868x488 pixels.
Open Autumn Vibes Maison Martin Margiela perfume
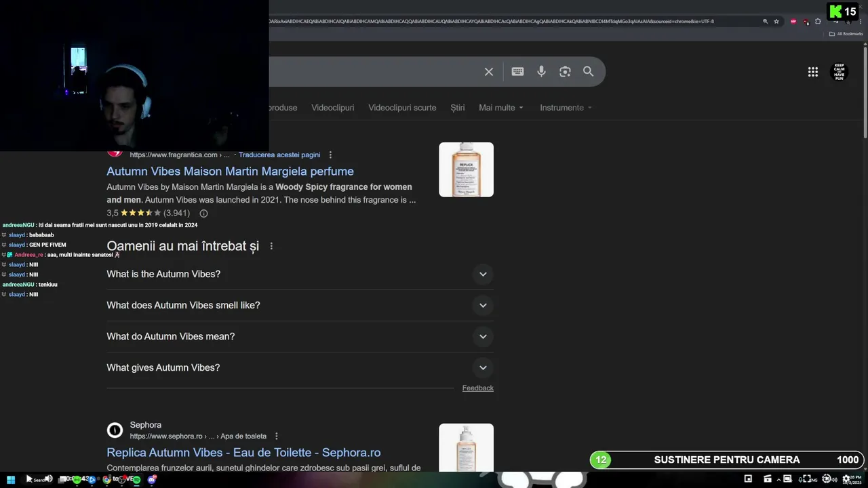pyautogui.click(x=230, y=171)
